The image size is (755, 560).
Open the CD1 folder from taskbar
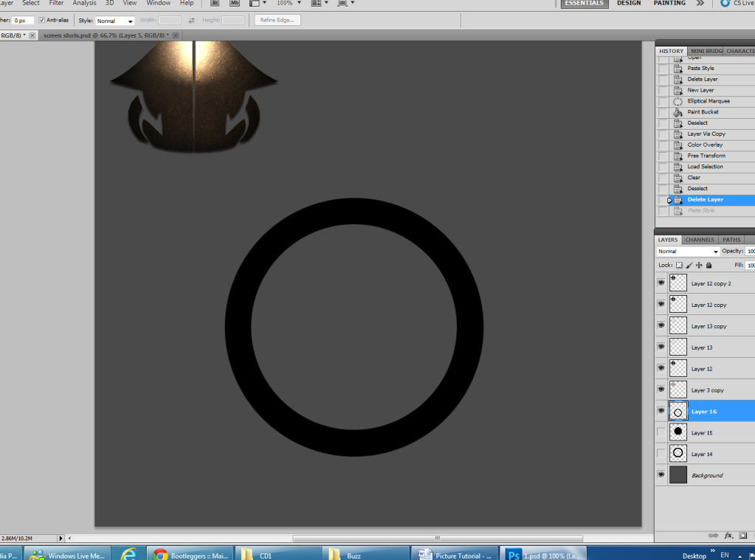pos(277,554)
